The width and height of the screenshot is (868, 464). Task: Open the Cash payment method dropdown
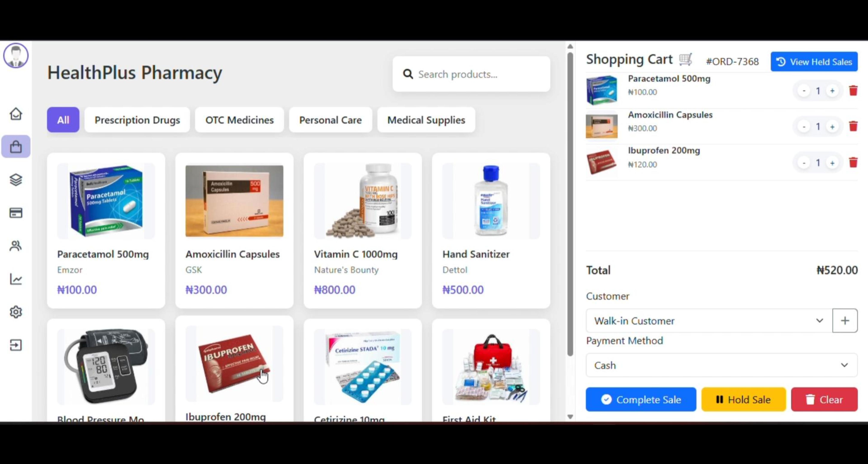tap(722, 365)
